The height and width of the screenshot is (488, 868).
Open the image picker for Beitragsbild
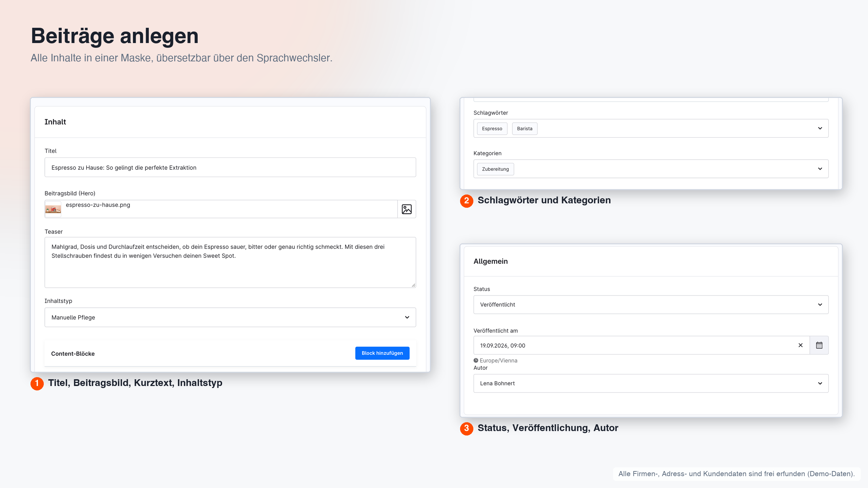(x=407, y=209)
